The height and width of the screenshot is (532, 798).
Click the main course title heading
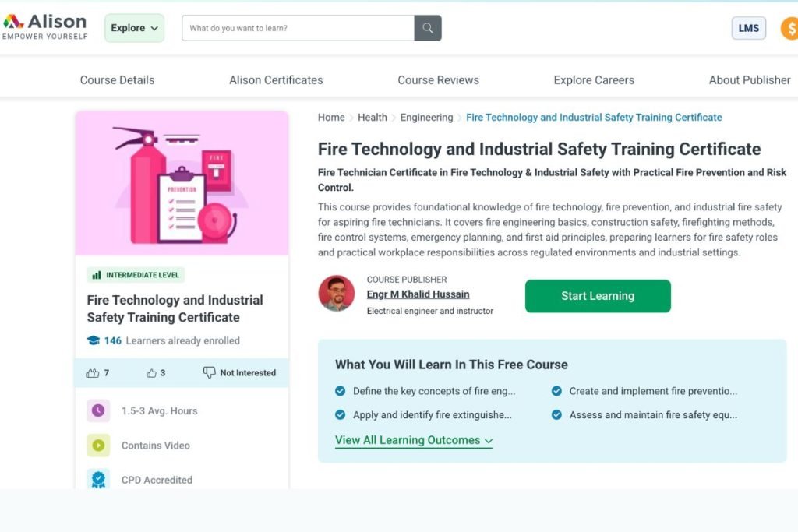click(x=539, y=149)
